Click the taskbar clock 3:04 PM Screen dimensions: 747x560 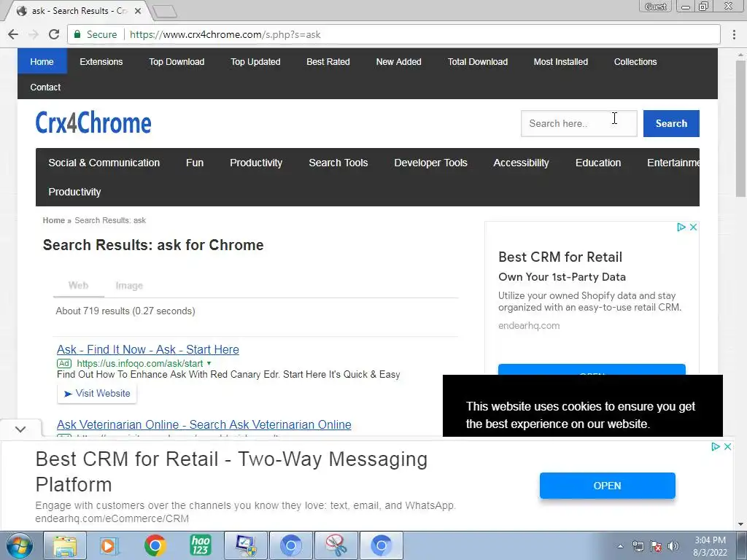coord(710,540)
